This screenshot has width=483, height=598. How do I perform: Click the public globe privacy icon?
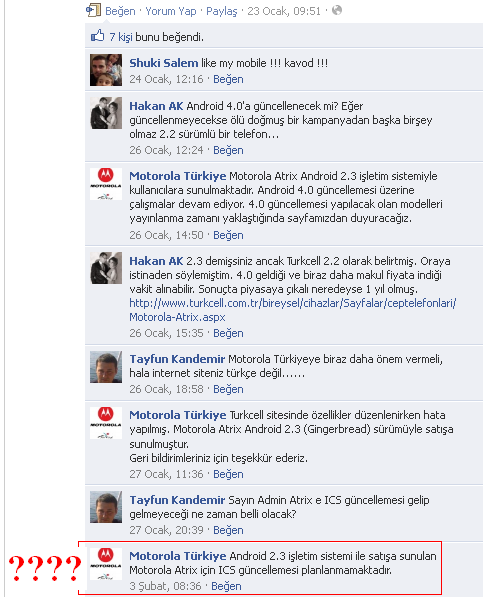tap(336, 10)
